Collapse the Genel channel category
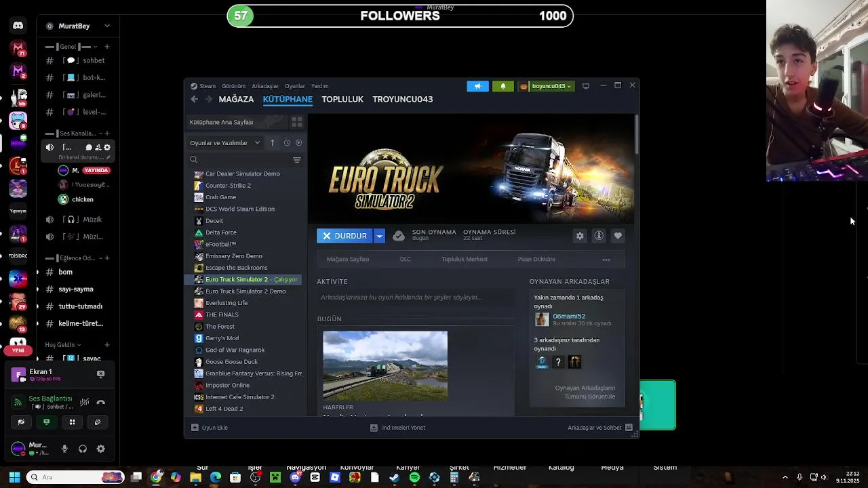This screenshot has width=868, height=488. tap(71, 47)
